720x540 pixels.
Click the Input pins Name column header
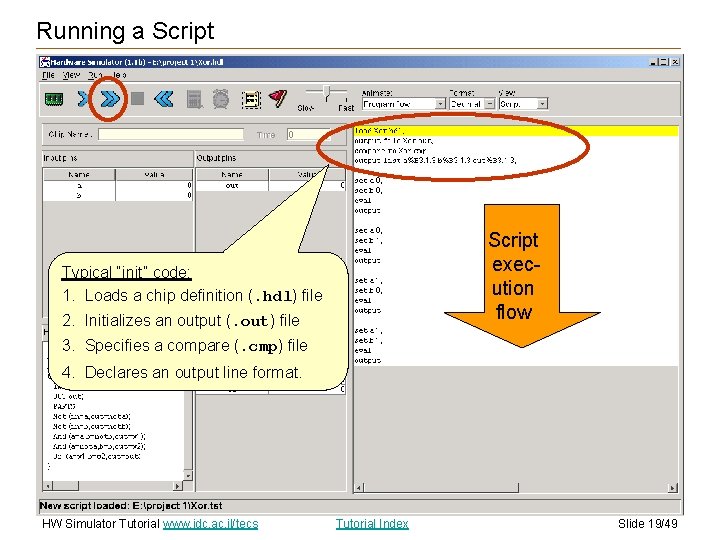(x=79, y=174)
